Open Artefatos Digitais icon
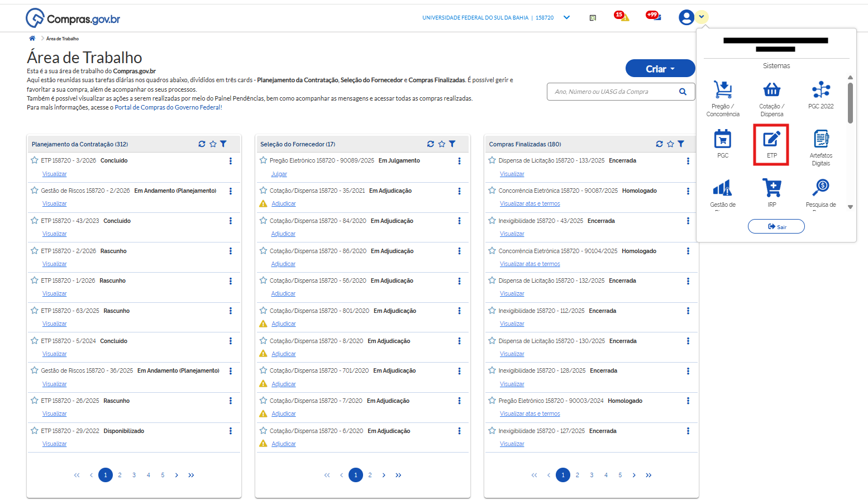Image resolution: width=868 pixels, height=504 pixels. [821, 140]
